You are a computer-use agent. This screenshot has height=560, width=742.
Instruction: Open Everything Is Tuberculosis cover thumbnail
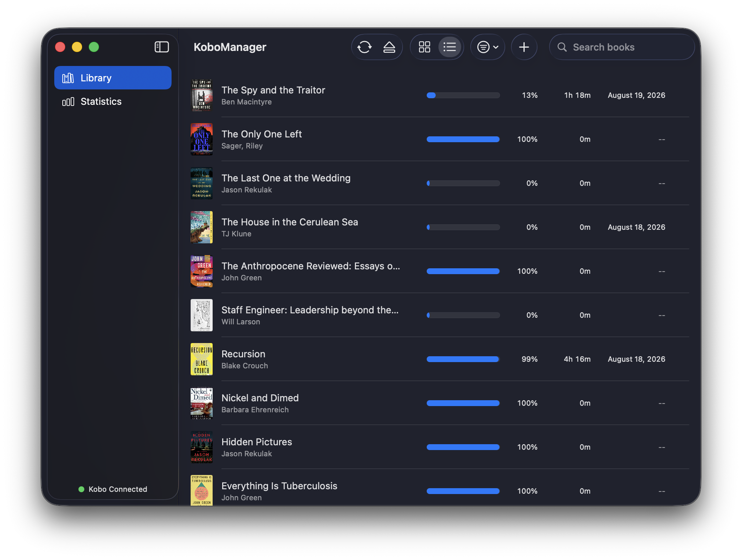click(x=202, y=490)
